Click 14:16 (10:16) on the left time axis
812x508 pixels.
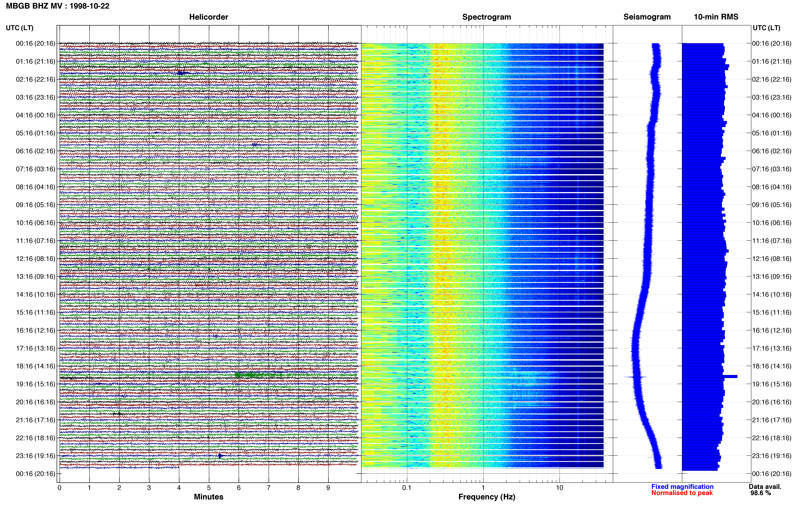point(36,295)
